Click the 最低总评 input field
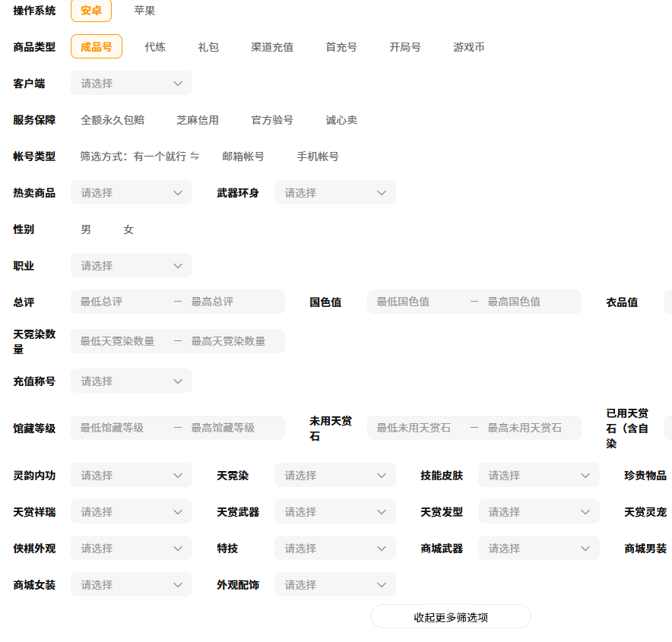 click(x=122, y=302)
